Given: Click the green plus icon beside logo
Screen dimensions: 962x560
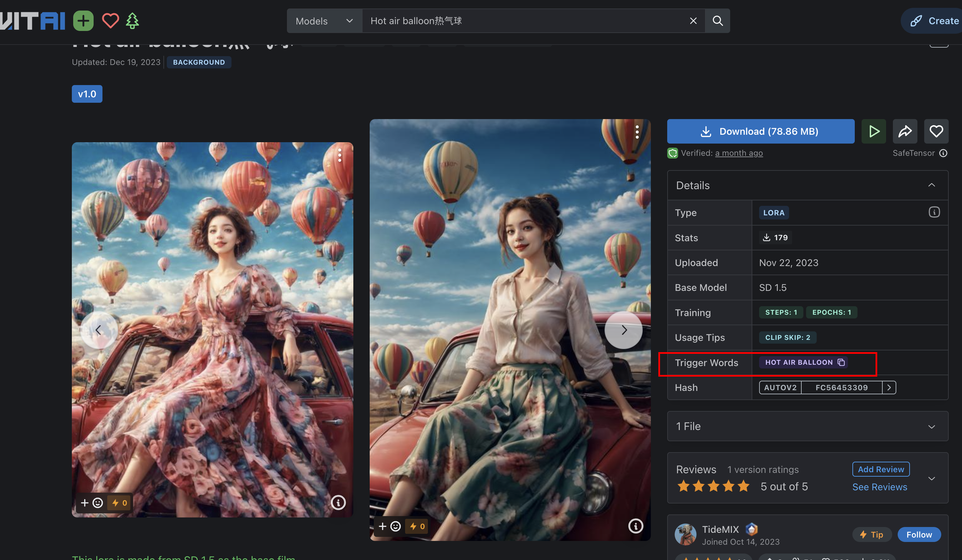Looking at the screenshot, I should (83, 21).
